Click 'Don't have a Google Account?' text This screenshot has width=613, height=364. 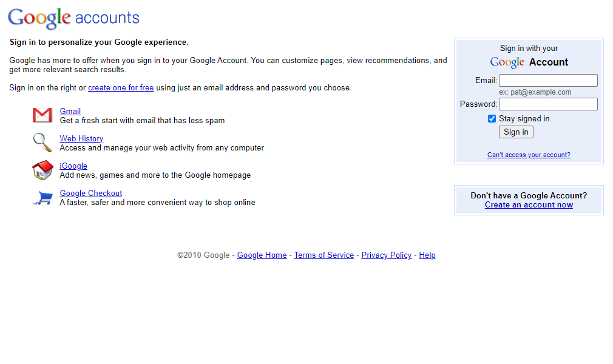tap(529, 195)
